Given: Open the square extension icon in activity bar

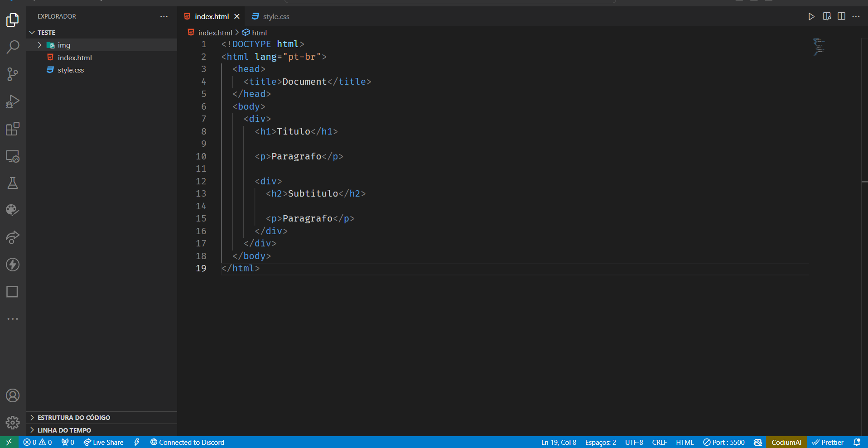Looking at the screenshot, I should pyautogui.click(x=13, y=292).
